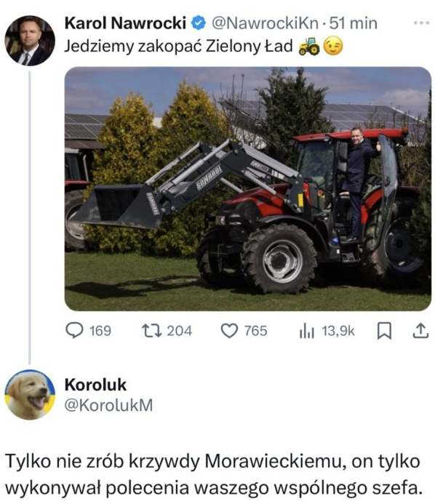Open the three-dot more options menu

421,23
